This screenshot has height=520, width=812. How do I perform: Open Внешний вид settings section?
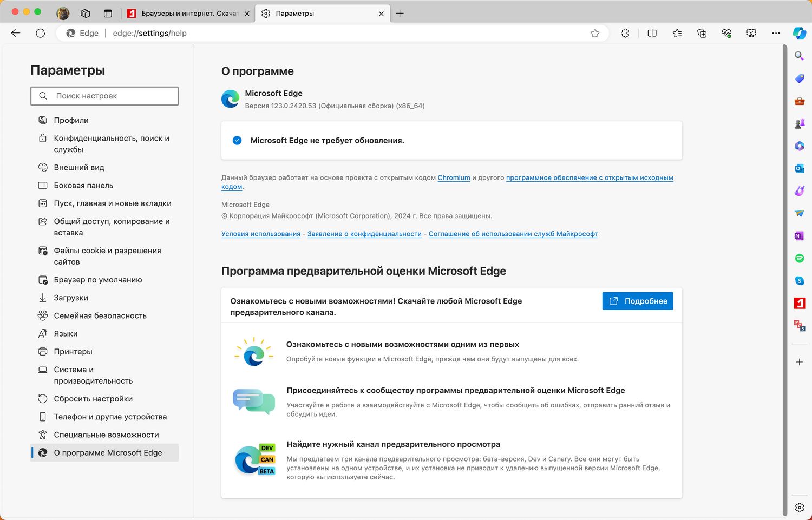click(x=79, y=168)
